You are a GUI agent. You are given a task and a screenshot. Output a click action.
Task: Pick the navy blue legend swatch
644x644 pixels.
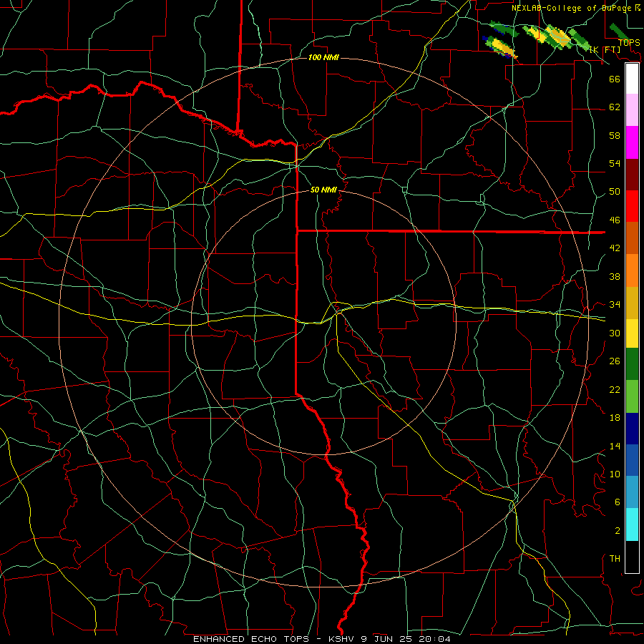pos(632,429)
